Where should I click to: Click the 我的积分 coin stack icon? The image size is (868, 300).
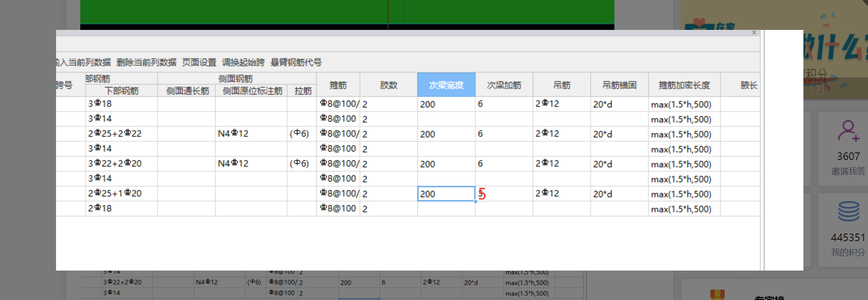(849, 211)
